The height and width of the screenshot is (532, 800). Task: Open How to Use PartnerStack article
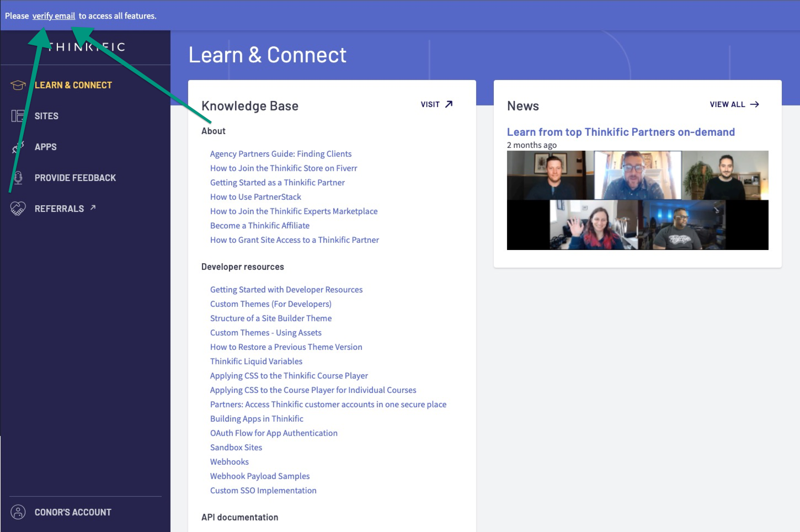(x=255, y=197)
